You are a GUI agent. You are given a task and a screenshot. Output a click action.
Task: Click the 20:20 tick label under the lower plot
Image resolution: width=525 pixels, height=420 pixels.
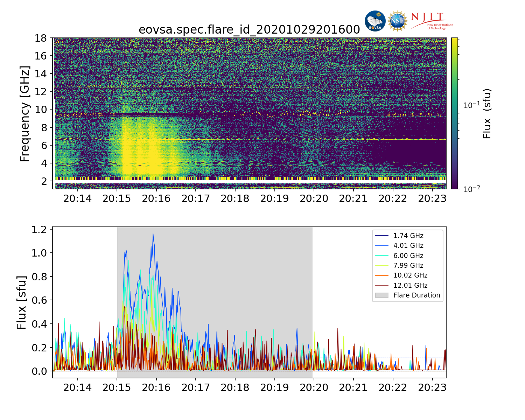[x=314, y=387]
